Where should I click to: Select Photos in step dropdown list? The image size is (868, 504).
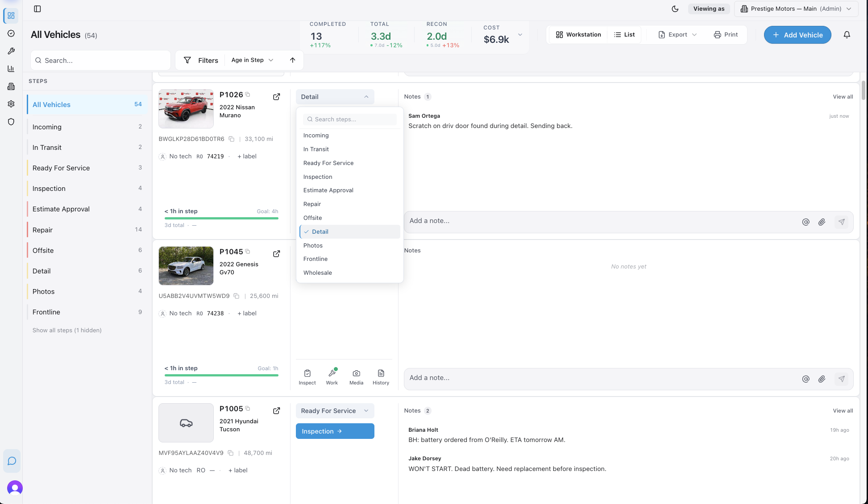click(350, 246)
